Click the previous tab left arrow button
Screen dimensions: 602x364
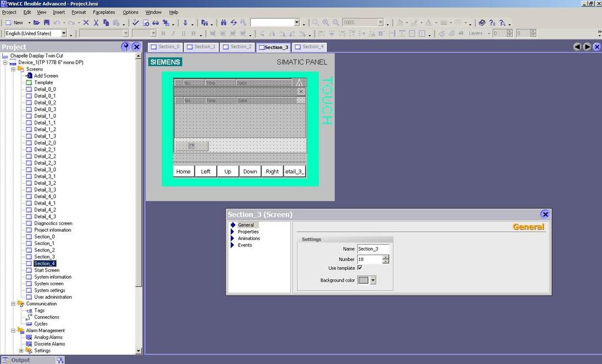click(577, 47)
